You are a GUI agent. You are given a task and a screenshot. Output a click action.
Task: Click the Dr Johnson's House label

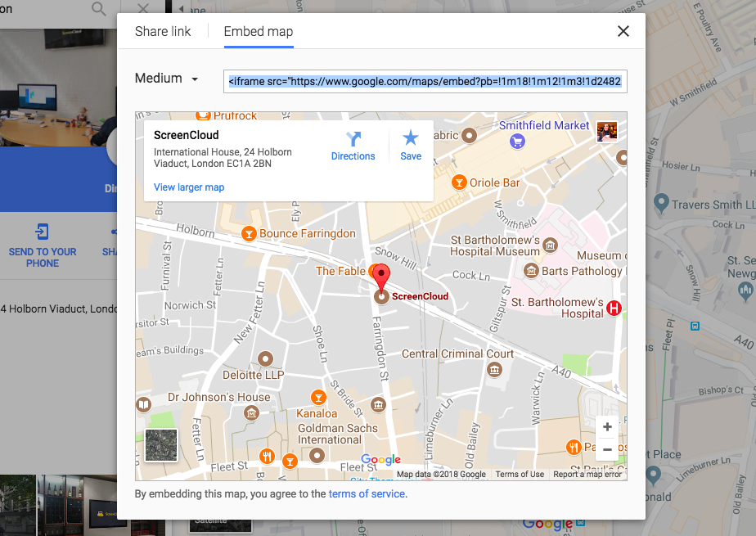(219, 397)
